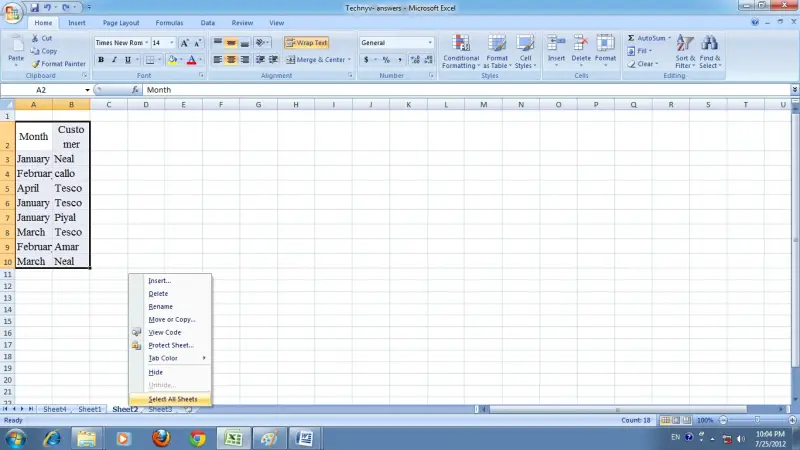The height and width of the screenshot is (450, 800).
Task: Open the Page Layout ribbon tab
Action: tap(121, 23)
